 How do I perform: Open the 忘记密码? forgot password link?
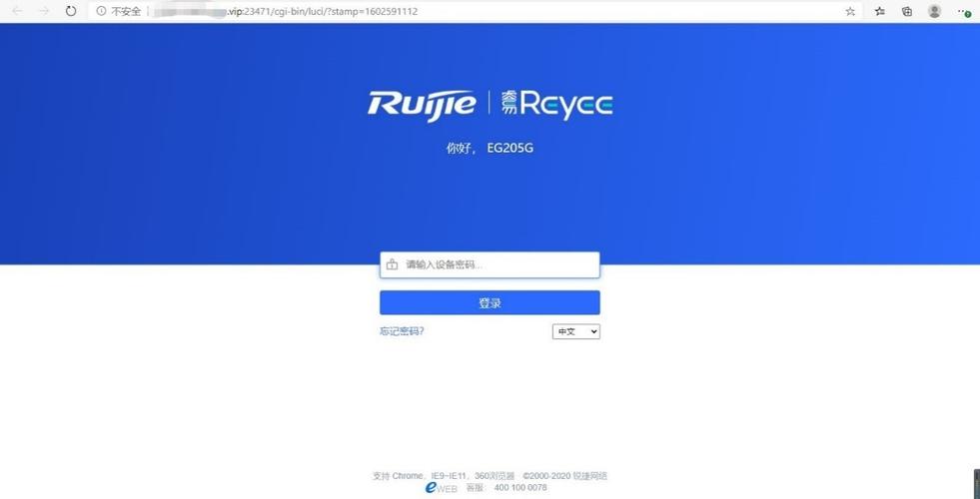pyautogui.click(x=402, y=331)
